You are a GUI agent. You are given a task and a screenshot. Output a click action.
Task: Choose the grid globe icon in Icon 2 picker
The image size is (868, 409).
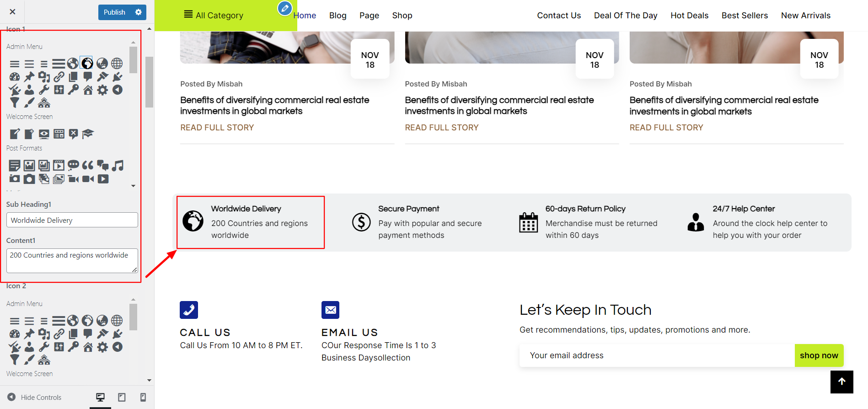pyautogui.click(x=117, y=320)
